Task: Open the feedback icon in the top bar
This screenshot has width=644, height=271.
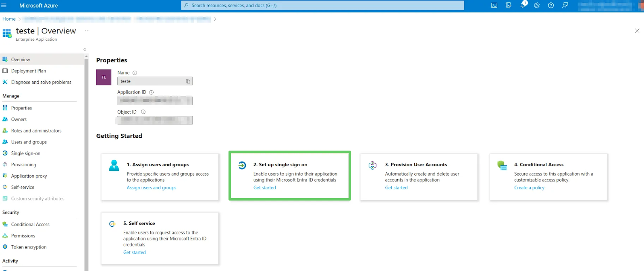Action: click(x=565, y=6)
